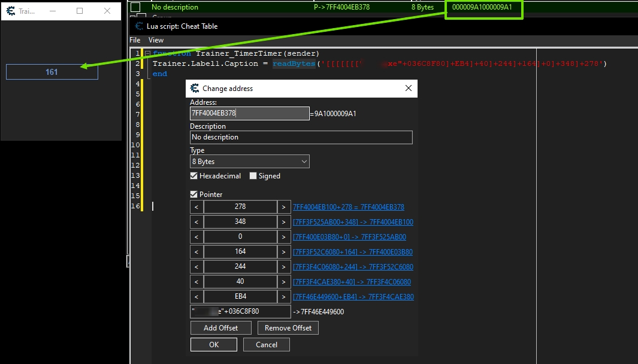The width and height of the screenshot is (638, 364).
Task: Uncheck the Pointer checkbox
Action: [x=194, y=195]
